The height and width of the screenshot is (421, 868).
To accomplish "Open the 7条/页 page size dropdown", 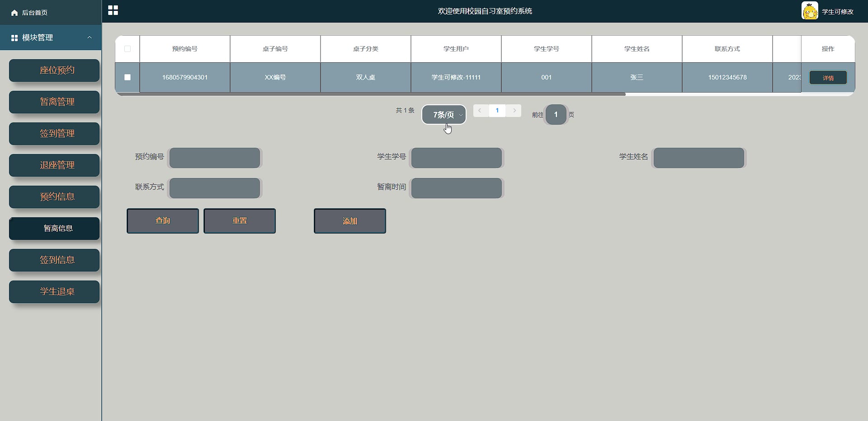I will click(444, 115).
